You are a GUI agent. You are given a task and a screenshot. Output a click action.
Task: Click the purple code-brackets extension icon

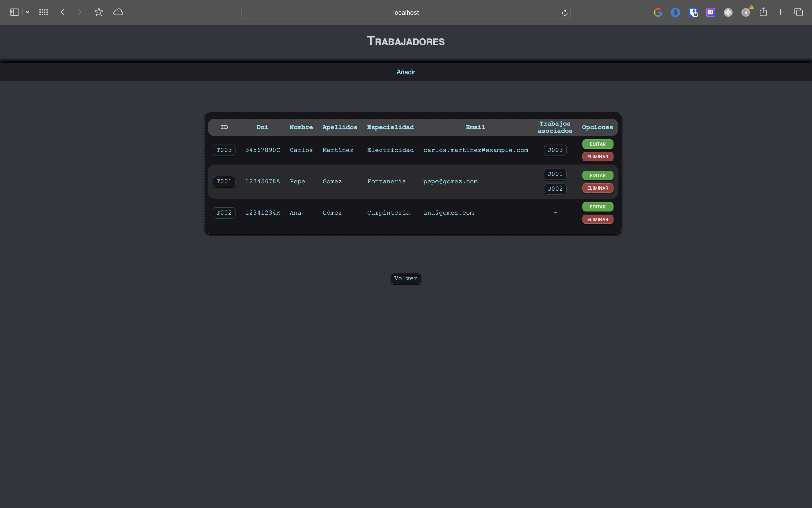pos(711,12)
